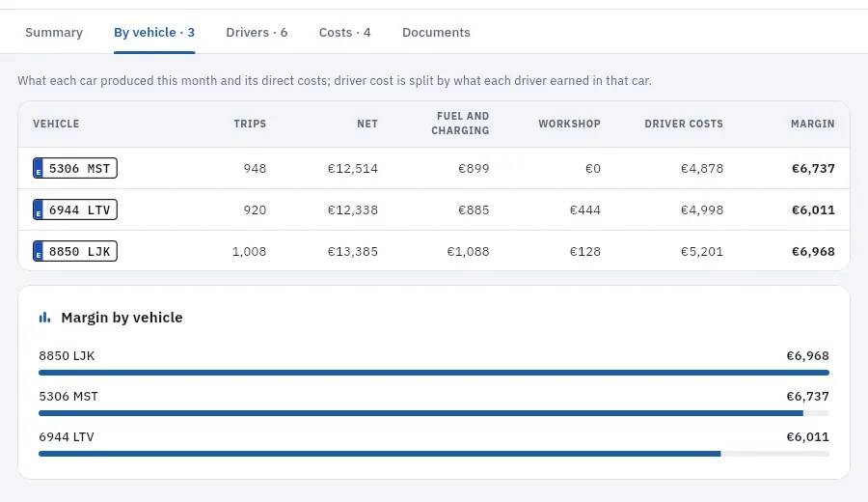
Task: Click workshop cost €128
Action: point(585,251)
